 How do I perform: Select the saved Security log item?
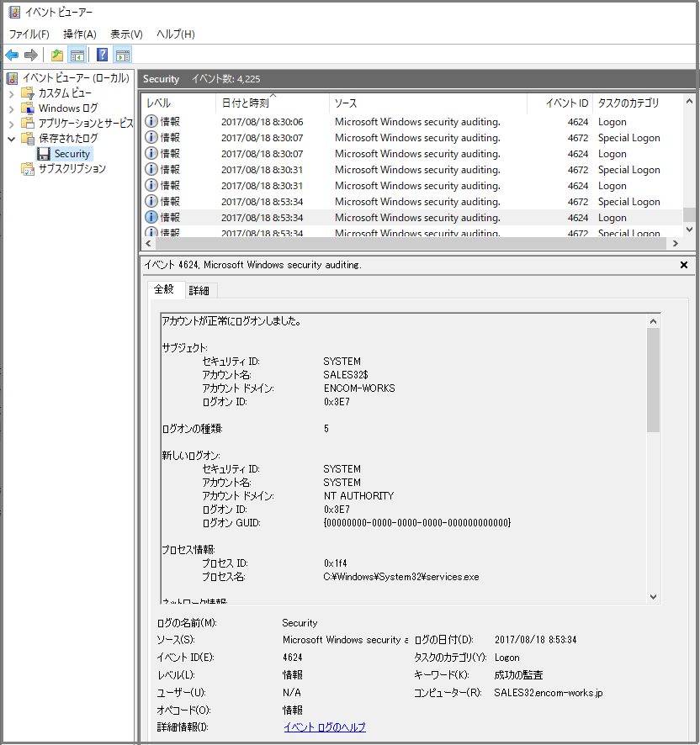[64, 154]
